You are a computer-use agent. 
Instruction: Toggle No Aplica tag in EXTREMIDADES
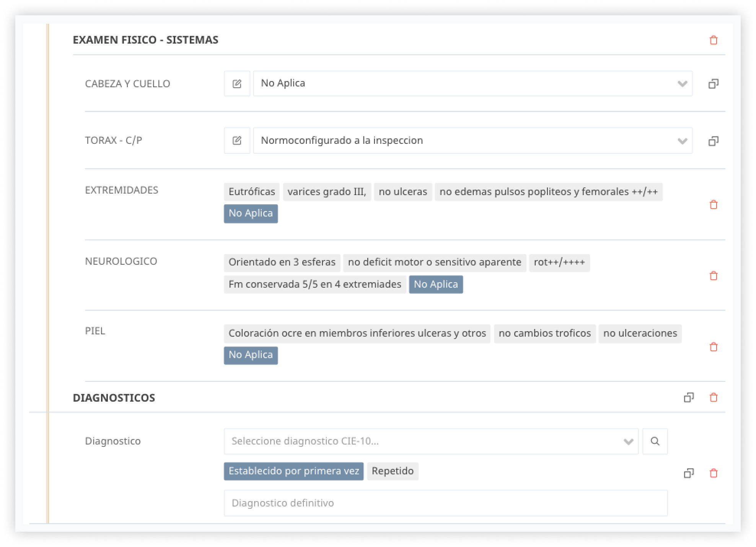click(251, 213)
